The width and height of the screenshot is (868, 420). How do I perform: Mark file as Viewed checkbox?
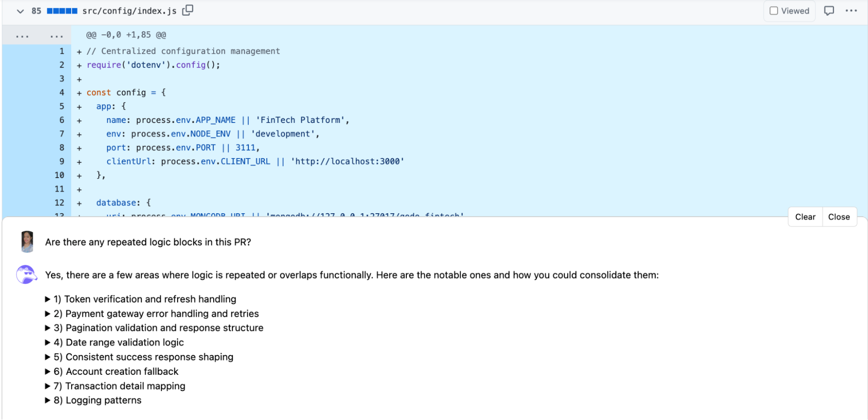tap(774, 11)
